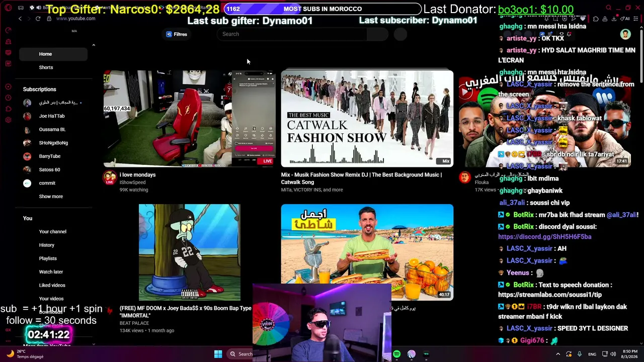Click '99K watching' under the live stream
The width and height of the screenshot is (644, 362).
coord(134,190)
